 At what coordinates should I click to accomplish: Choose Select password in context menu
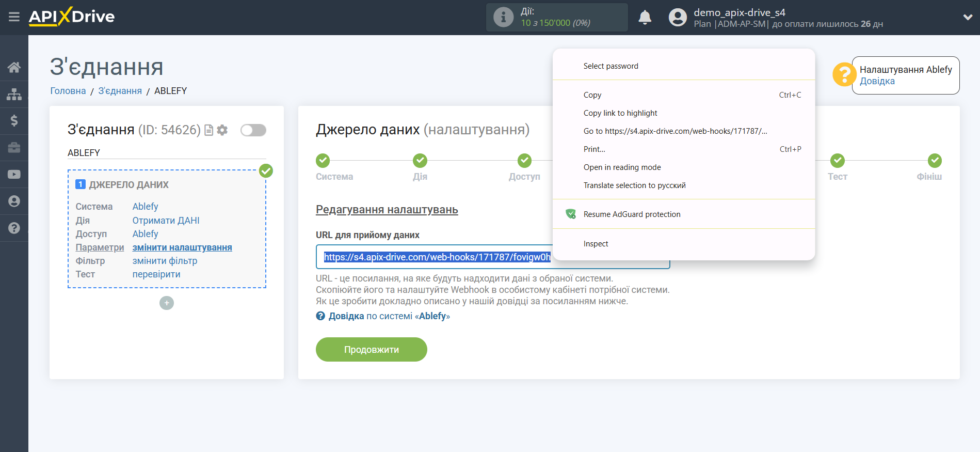tap(684, 66)
